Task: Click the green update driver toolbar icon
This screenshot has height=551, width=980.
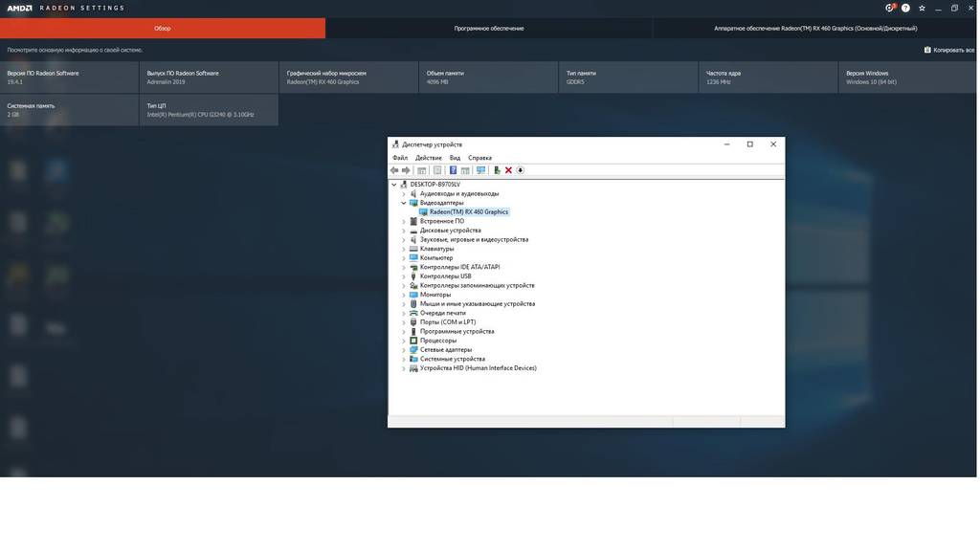Action: (x=497, y=170)
